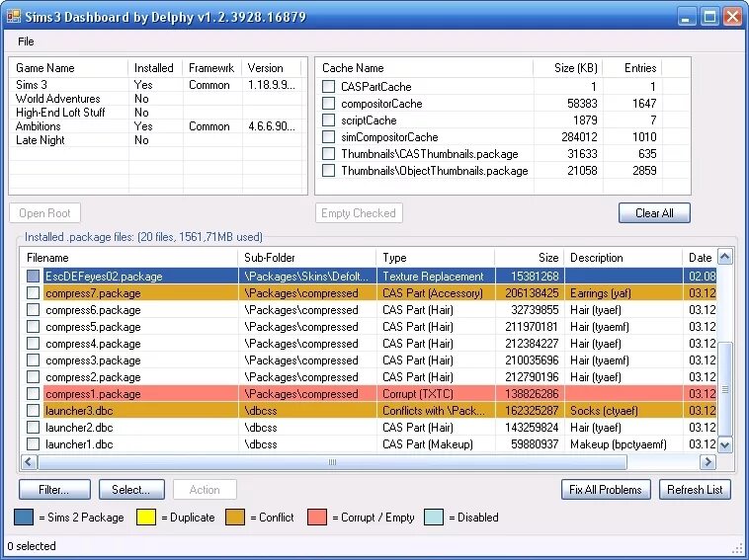Click the red Corrupt / Empty swatch
749x560 pixels.
pyautogui.click(x=317, y=517)
